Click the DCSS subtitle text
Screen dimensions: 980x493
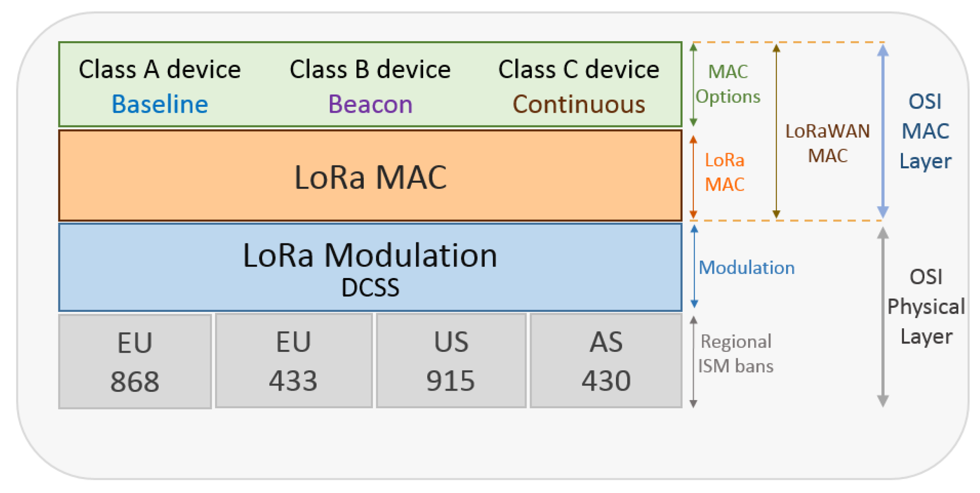point(370,287)
